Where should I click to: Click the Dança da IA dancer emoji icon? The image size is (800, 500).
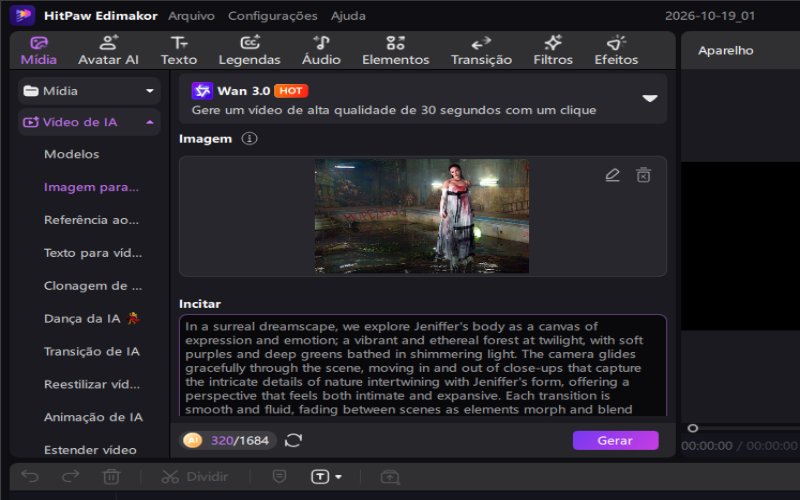[x=133, y=318]
